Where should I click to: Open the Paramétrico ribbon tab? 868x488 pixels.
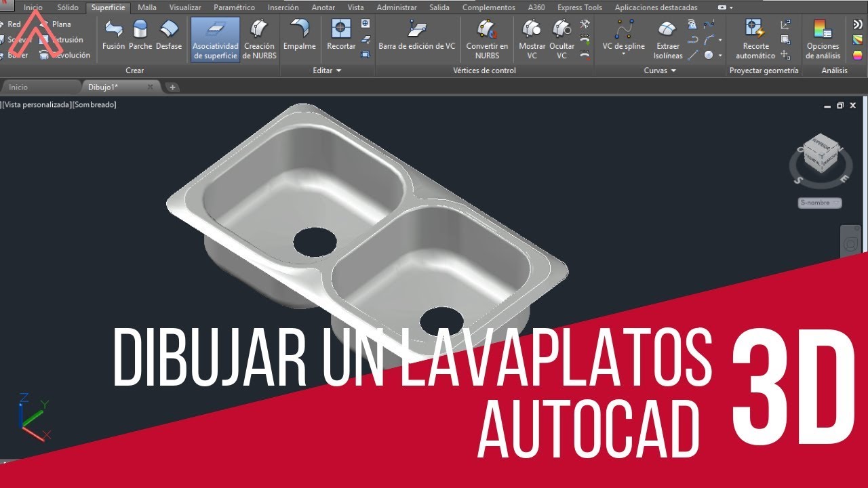coord(234,7)
